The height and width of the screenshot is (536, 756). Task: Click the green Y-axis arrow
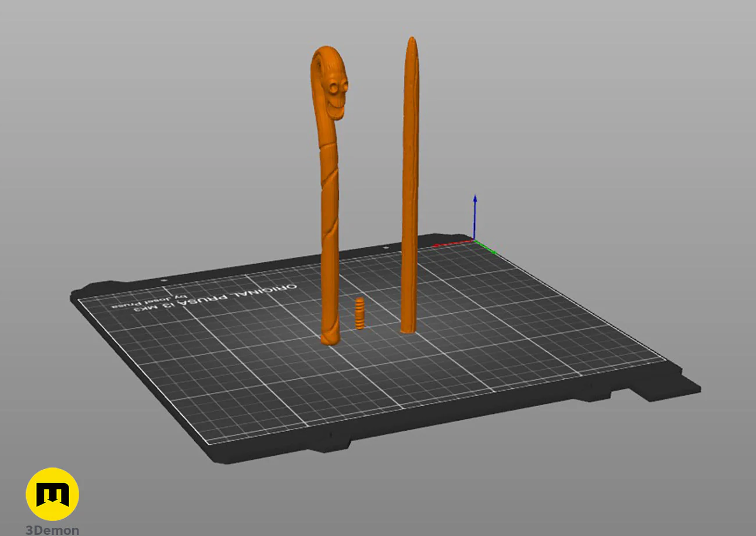[x=486, y=248]
